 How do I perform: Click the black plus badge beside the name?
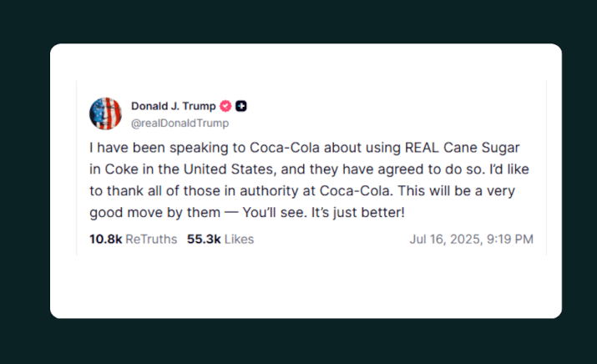click(241, 106)
